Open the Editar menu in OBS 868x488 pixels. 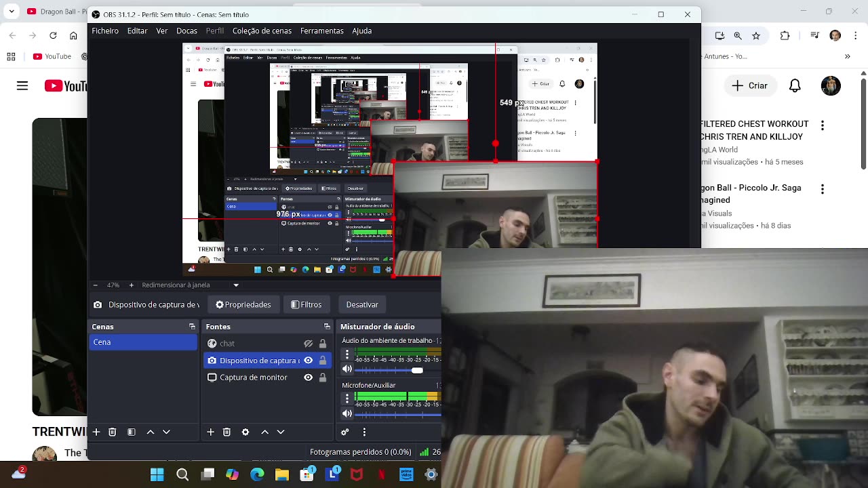click(137, 30)
